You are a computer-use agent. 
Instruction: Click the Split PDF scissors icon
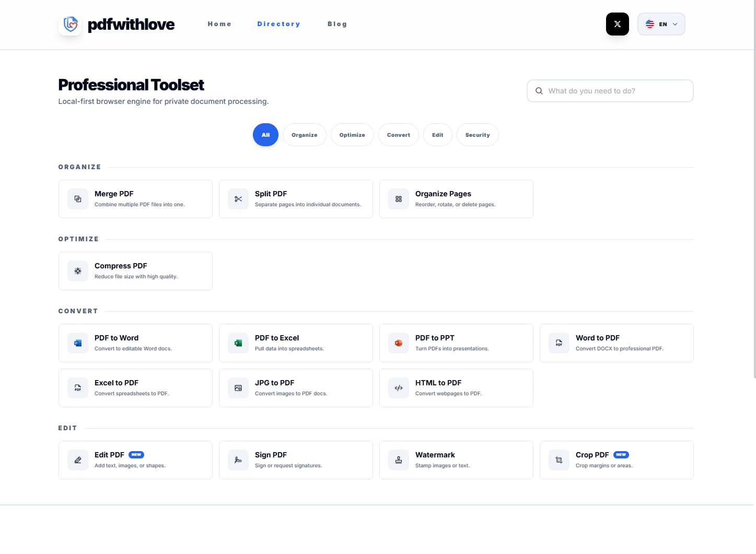(238, 199)
